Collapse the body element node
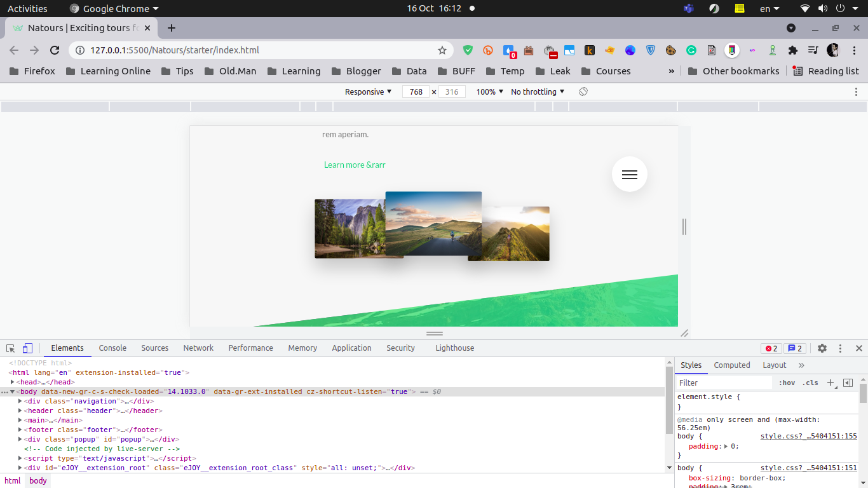Image resolution: width=868 pixels, height=488 pixels. coord(12,392)
